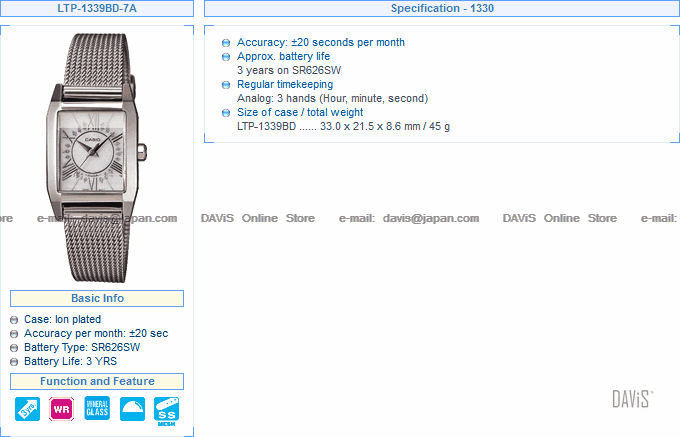The height and width of the screenshot is (437, 680).
Task: Click the Battery Type: SR626SW text
Action: click(82, 347)
